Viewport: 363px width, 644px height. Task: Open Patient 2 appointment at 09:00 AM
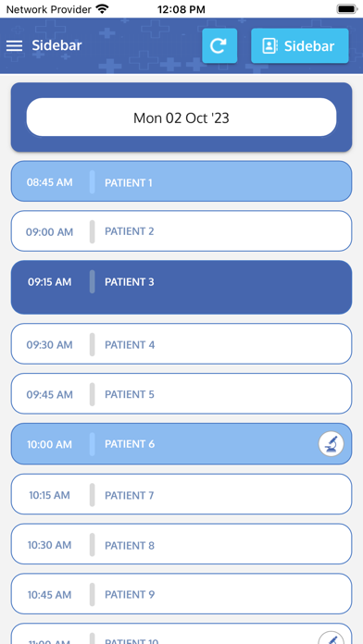(181, 230)
